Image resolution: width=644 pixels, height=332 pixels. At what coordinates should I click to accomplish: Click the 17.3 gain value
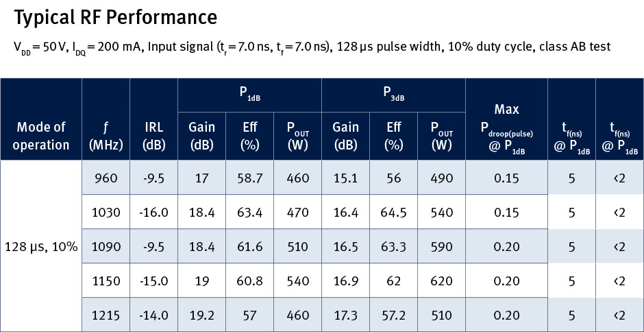pos(345,315)
